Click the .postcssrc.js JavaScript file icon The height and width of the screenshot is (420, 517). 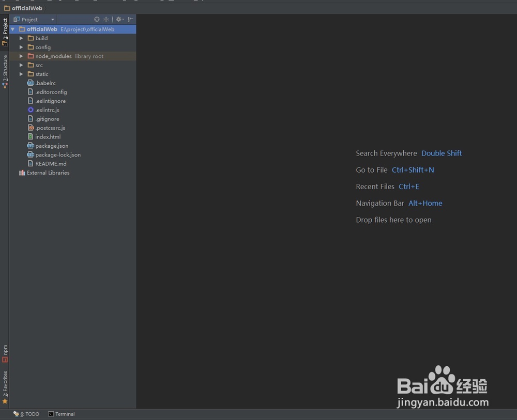[x=31, y=128]
